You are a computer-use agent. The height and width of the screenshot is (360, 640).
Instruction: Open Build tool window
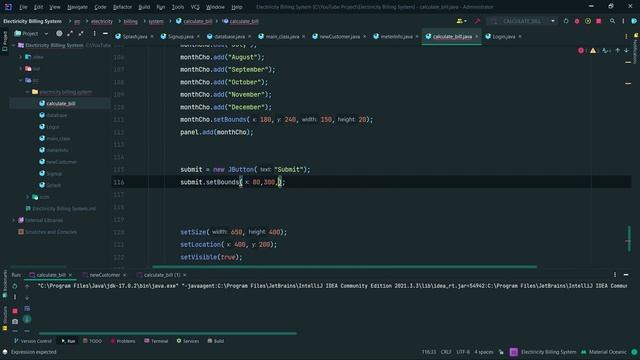[x=216, y=341]
